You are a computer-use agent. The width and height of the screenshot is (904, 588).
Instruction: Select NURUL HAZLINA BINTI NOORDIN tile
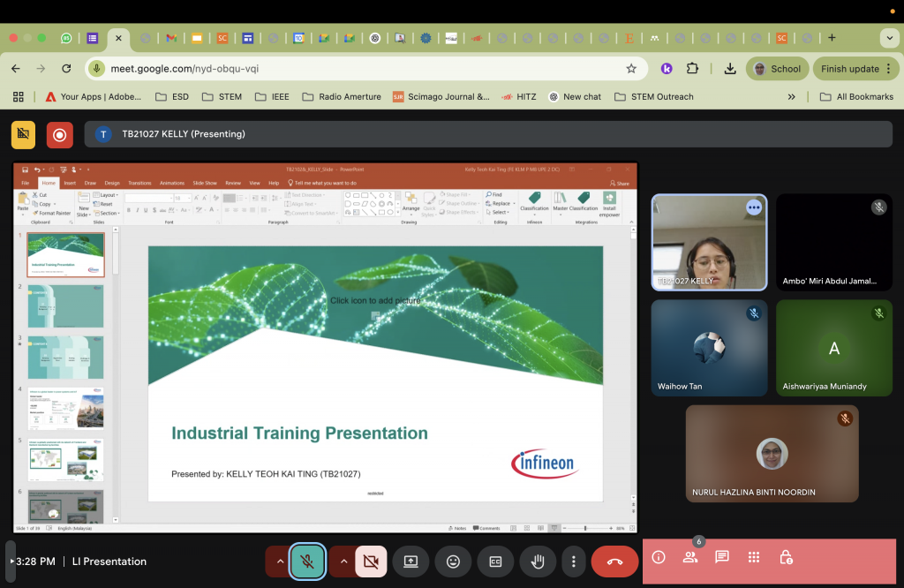click(x=772, y=453)
